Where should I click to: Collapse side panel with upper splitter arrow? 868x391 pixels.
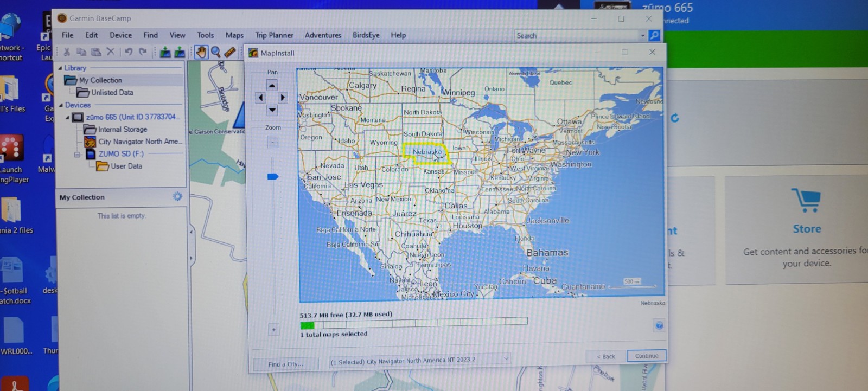[191, 232]
